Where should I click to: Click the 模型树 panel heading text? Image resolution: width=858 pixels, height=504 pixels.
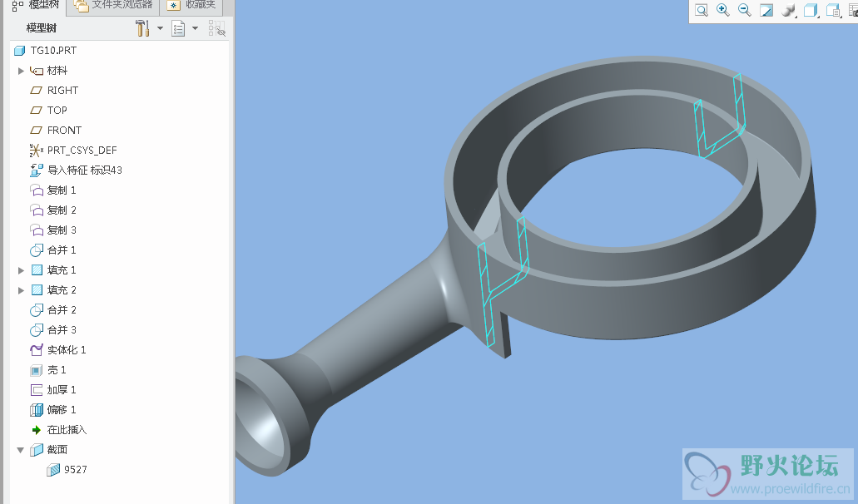click(x=42, y=28)
